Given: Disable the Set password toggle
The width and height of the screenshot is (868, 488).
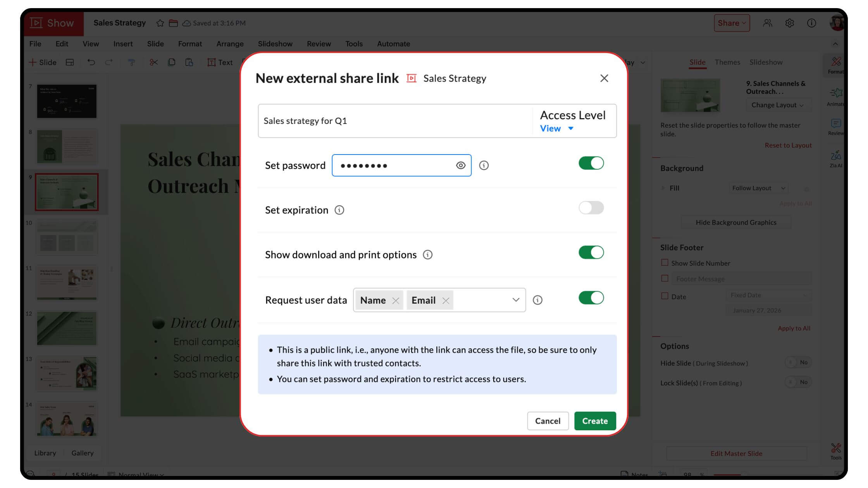Looking at the screenshot, I should click(591, 163).
